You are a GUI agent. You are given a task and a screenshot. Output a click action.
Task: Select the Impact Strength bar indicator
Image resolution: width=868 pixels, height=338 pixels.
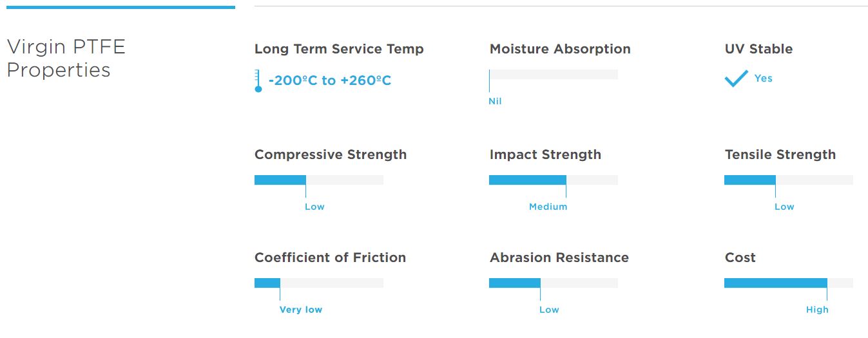click(x=554, y=180)
